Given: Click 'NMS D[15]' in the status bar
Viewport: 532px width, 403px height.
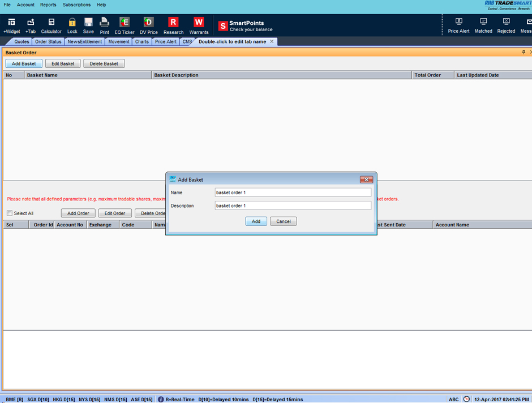Looking at the screenshot, I should click(x=115, y=399).
